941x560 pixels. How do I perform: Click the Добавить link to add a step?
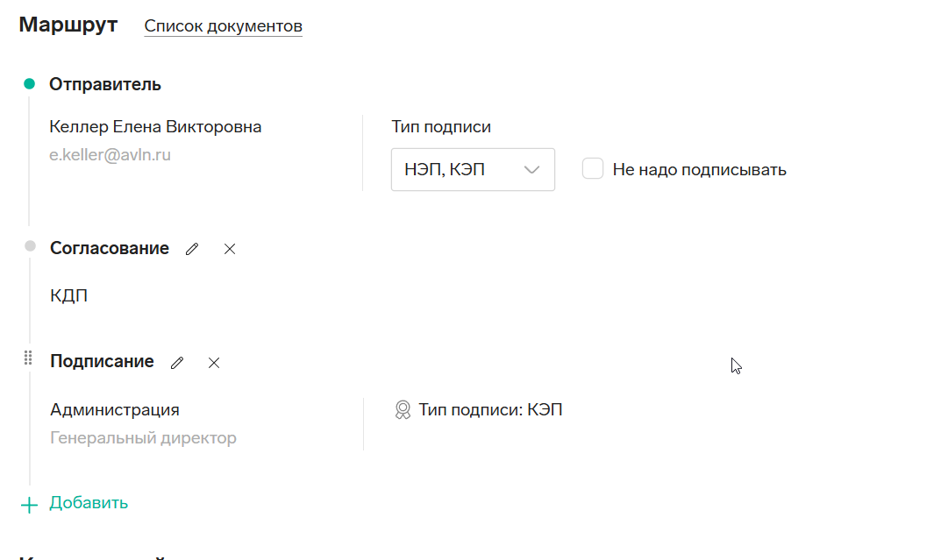click(x=89, y=502)
